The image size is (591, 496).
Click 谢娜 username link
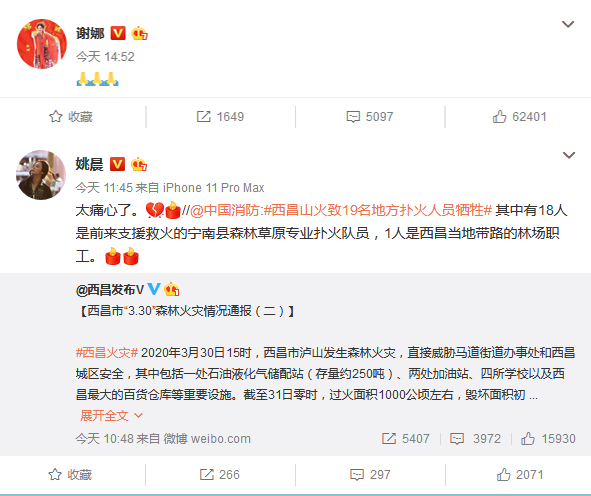[x=90, y=33]
